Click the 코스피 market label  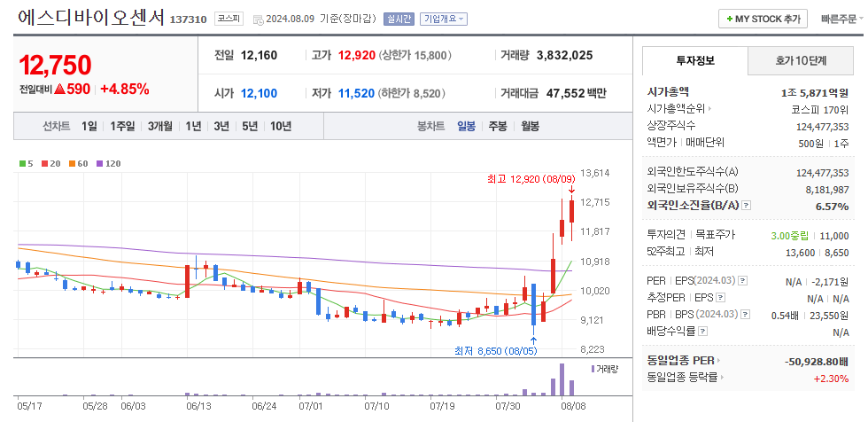[x=229, y=19]
